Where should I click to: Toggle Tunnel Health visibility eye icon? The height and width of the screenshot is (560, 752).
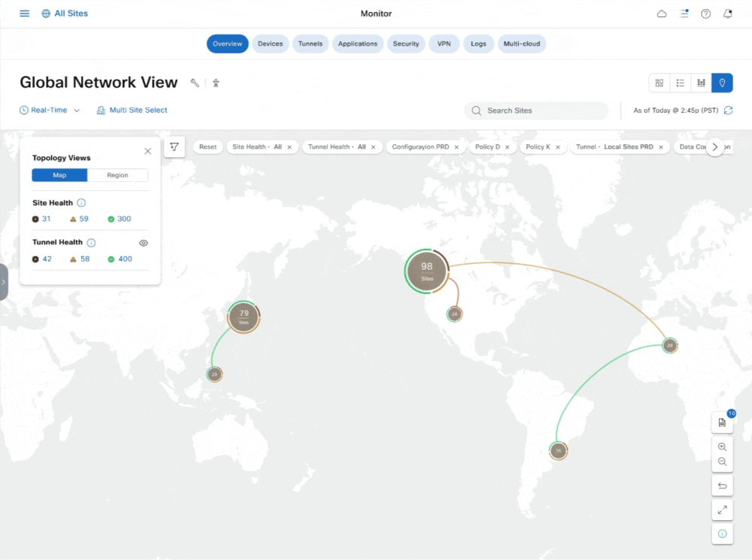pos(144,243)
